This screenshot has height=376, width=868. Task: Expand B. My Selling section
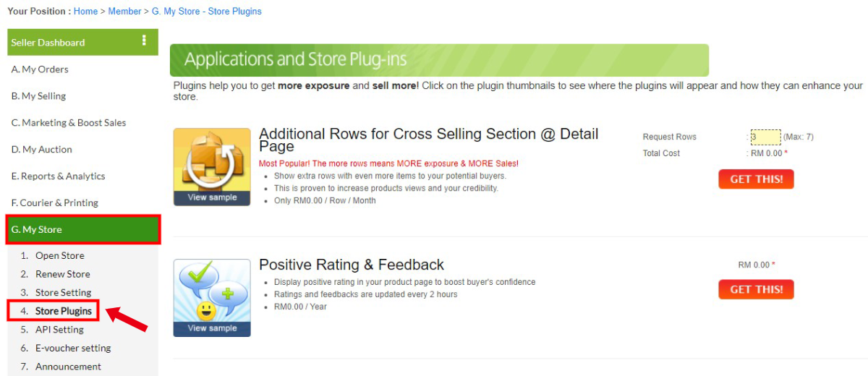[82, 96]
